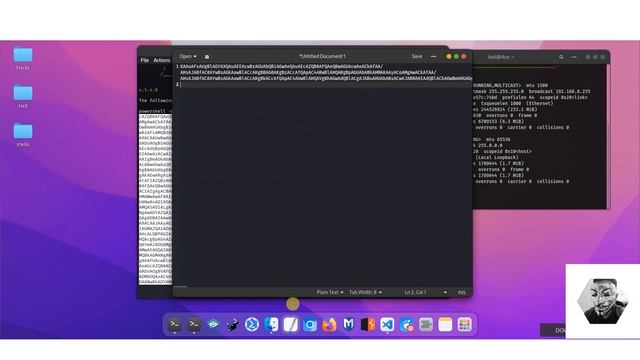The width and height of the screenshot is (640, 360).
Task: Open the Open dropdown in text editor
Action: (188, 56)
